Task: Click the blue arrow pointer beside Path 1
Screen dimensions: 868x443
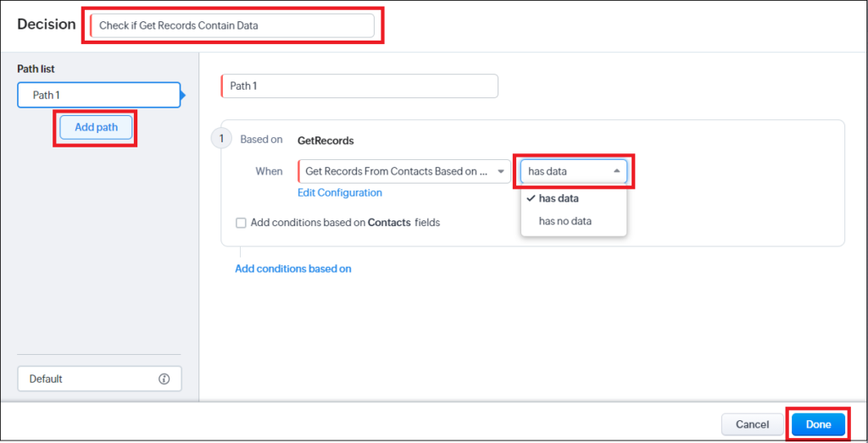Action: point(183,95)
